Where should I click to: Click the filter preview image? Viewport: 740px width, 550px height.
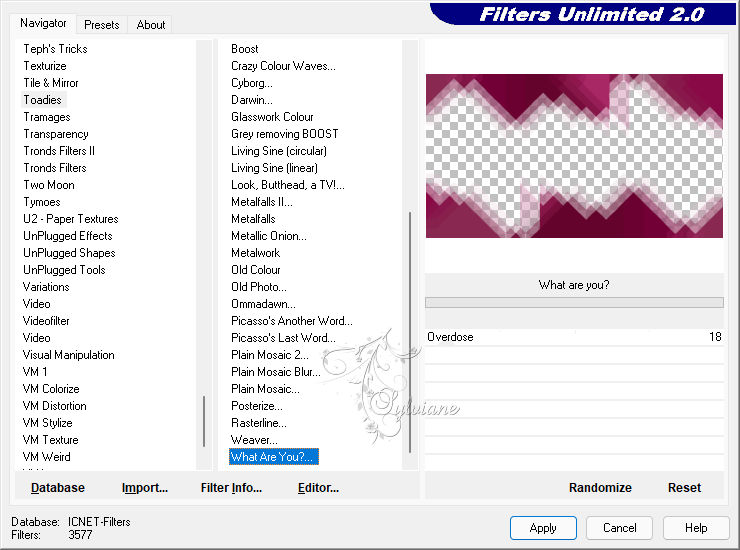[x=574, y=156]
